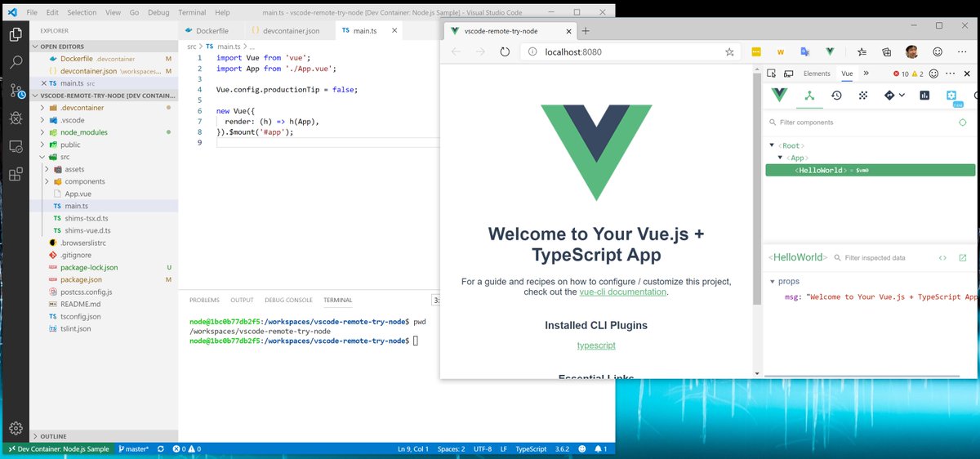Click the synchronize changes icon in status bar

160,449
